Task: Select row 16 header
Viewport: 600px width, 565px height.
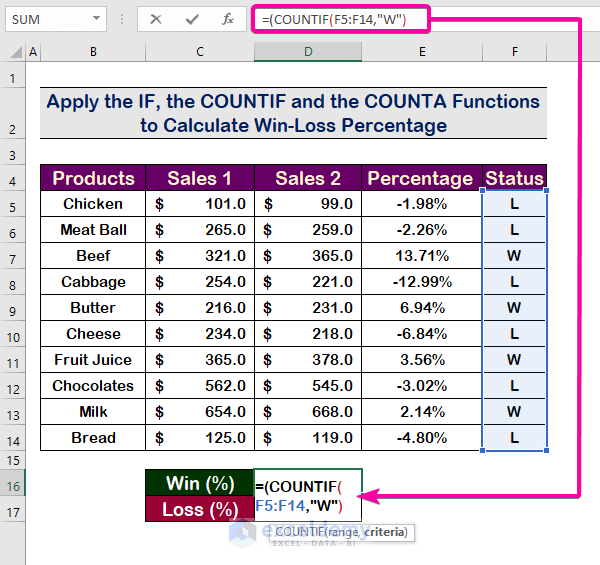Action: [13, 484]
